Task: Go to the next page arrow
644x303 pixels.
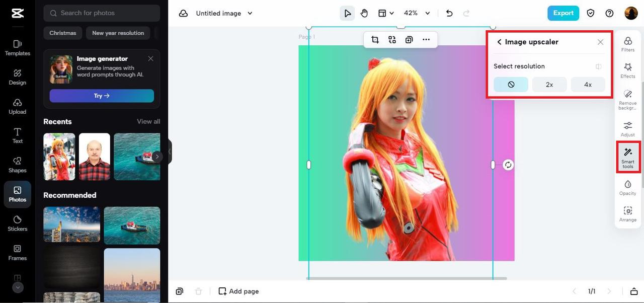Action: click(609, 291)
